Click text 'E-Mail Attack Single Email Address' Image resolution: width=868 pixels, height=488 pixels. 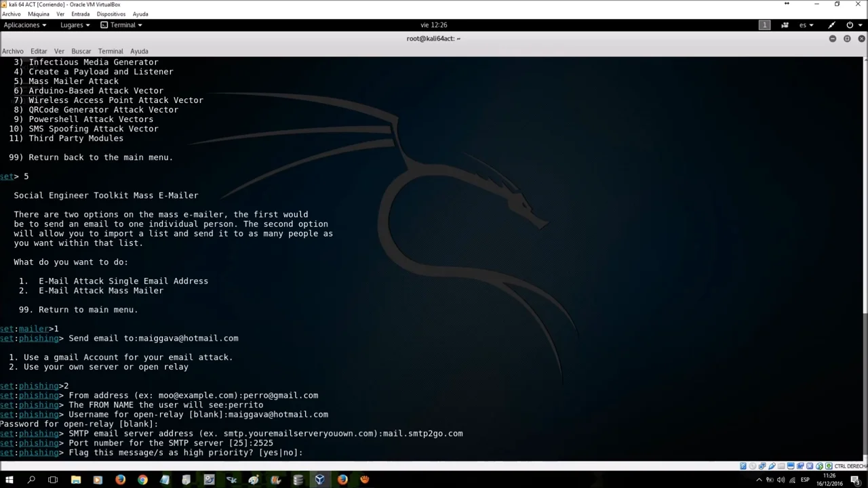point(123,281)
